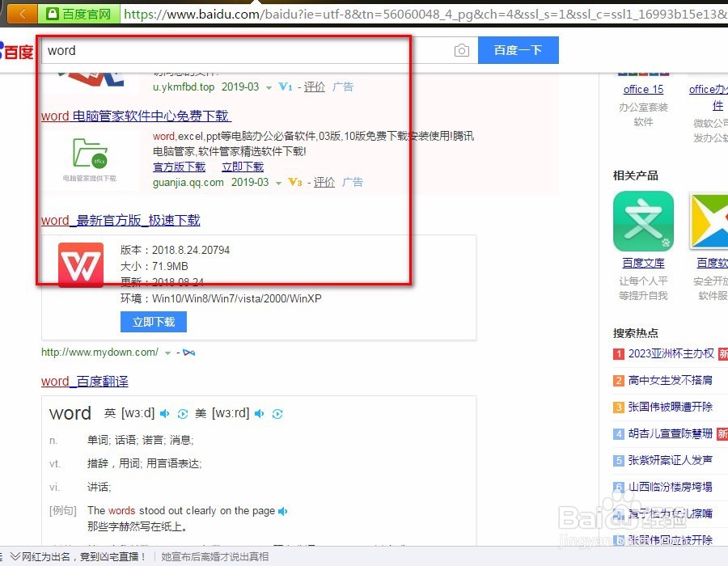728x566 pixels.
Task: Click the 官方版下载 sublink
Action: click(x=180, y=167)
